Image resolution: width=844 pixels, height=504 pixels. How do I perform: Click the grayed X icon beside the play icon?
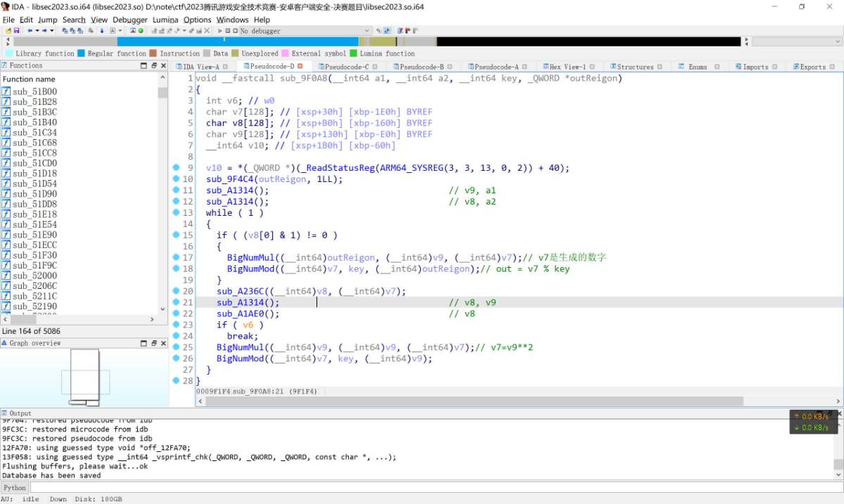pyautogui.click(x=207, y=31)
